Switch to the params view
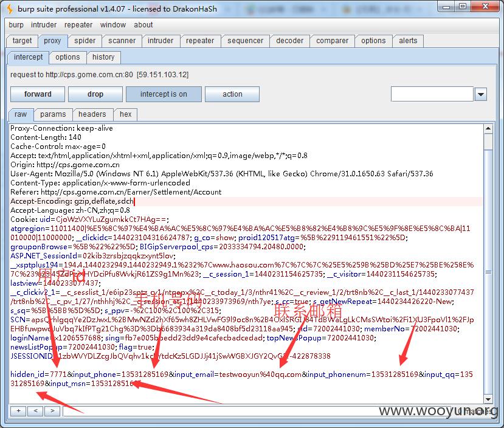This screenshot has width=504, height=428. pos(53,114)
